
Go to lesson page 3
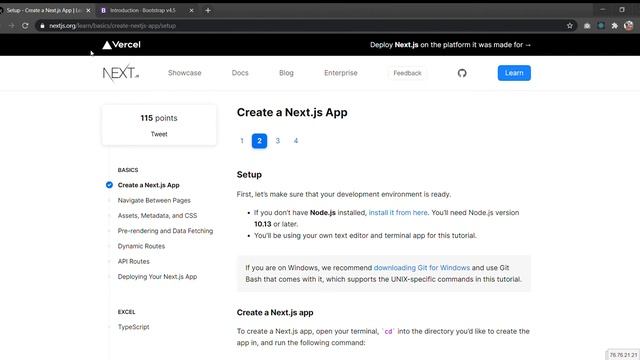[278, 141]
